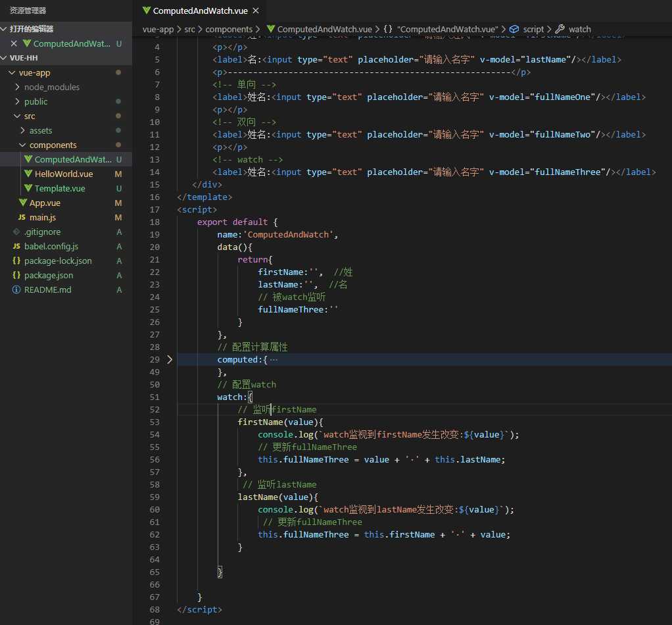The image size is (672, 625).
Task: Click wrench icon in breadcrumb
Action: point(560,29)
